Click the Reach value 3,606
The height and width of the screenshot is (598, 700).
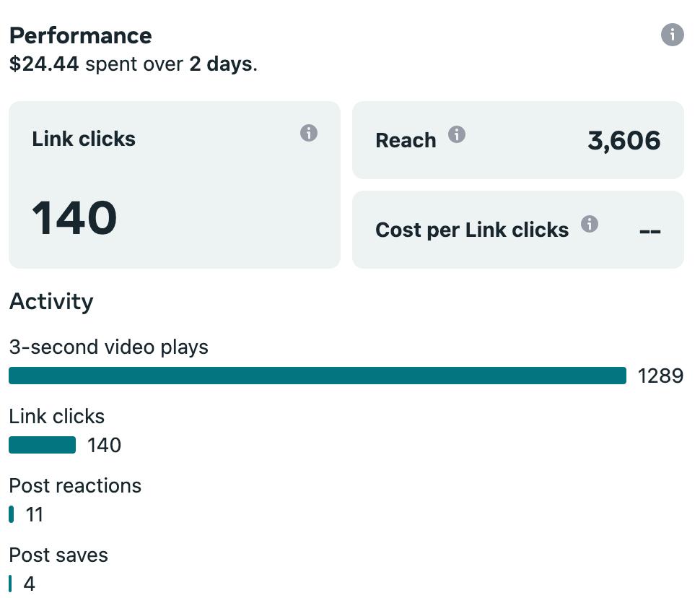point(624,140)
